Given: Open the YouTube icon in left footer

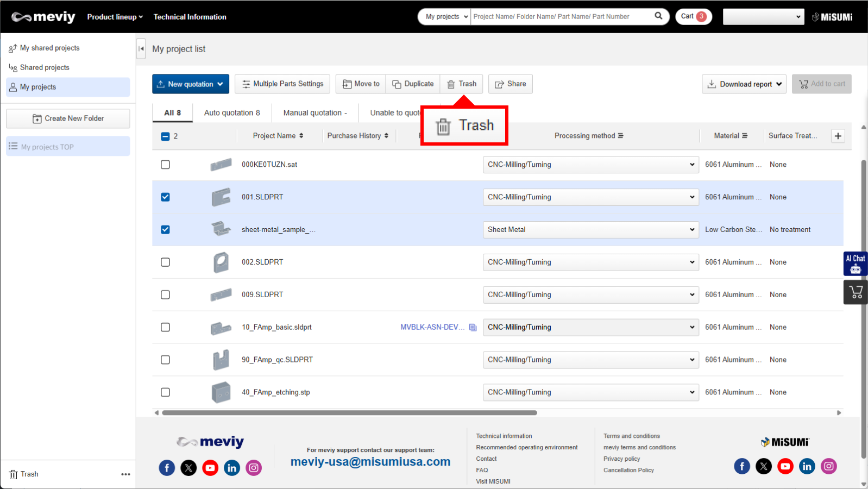Looking at the screenshot, I should click(210, 467).
